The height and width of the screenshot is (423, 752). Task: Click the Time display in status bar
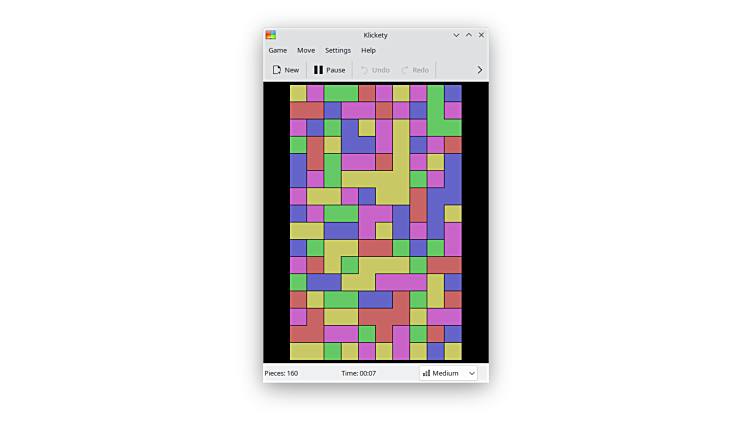[x=358, y=373]
